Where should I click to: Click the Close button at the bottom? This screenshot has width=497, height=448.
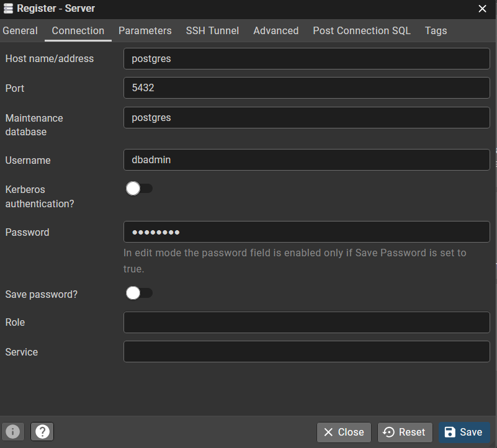point(344,432)
